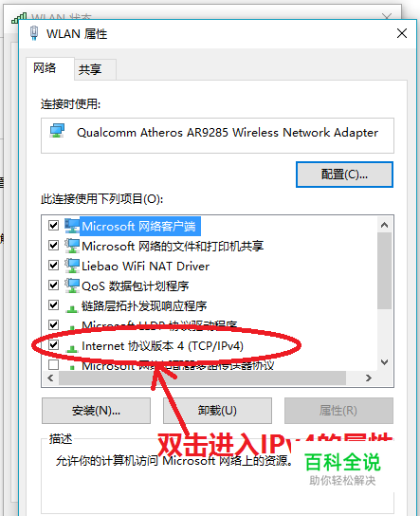This screenshot has height=516, width=420.
Task: Click the 链路层拓扑发现响应程序 protocol icon
Action: (x=72, y=308)
